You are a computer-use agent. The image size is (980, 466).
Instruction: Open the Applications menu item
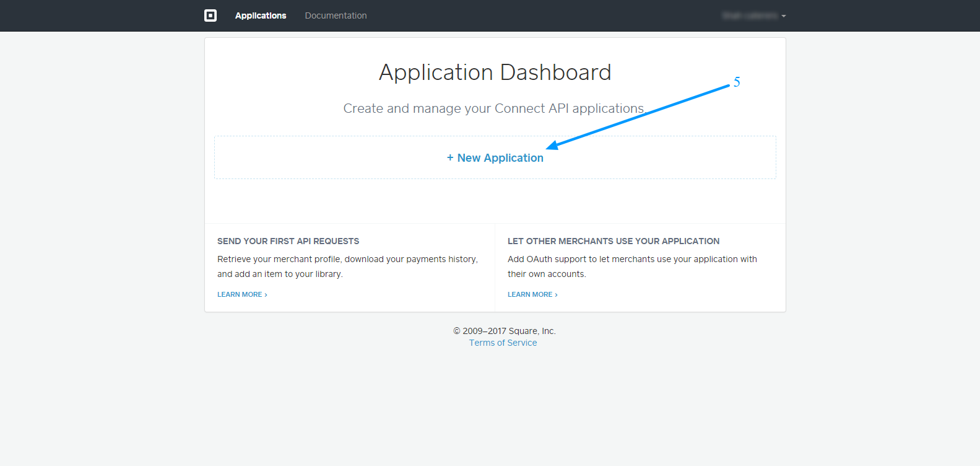261,15
